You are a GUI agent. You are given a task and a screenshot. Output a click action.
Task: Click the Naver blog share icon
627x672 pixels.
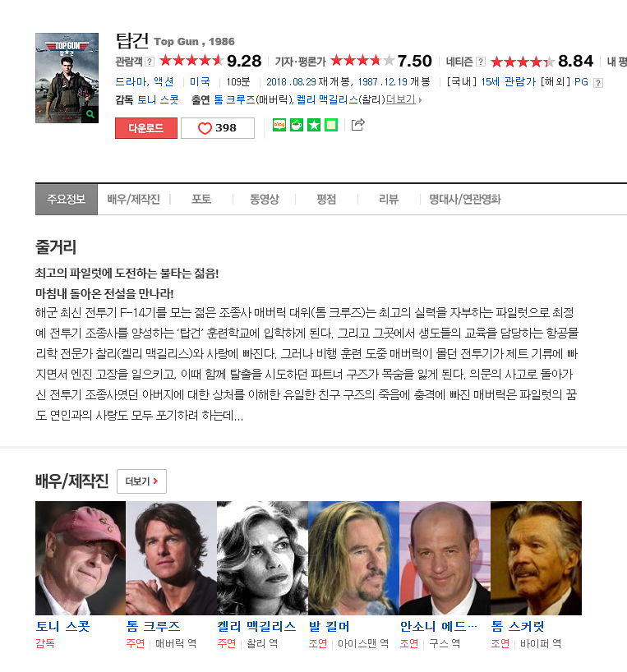(279, 125)
